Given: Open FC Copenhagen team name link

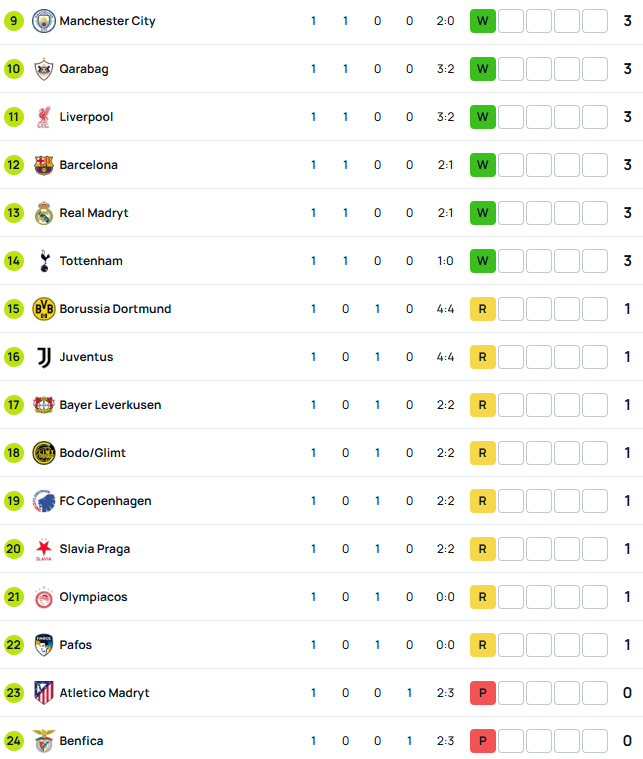Looking at the screenshot, I should pyautogui.click(x=106, y=501).
